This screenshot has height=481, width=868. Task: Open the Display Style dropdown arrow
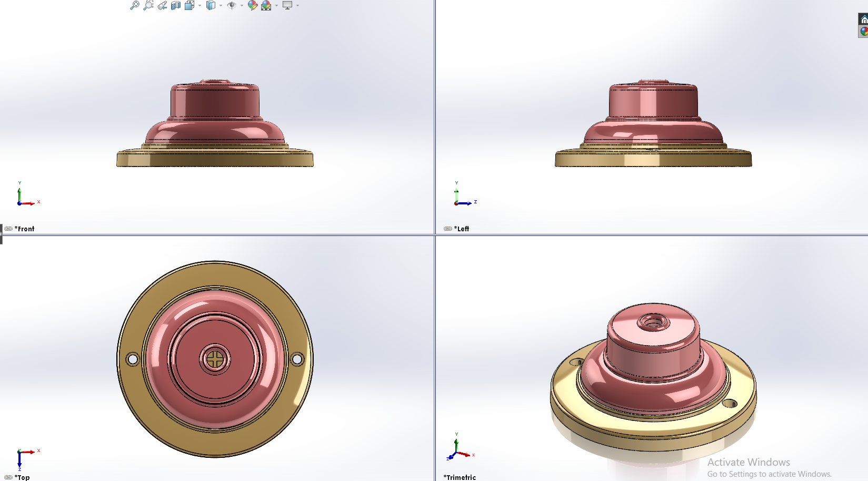221,6
